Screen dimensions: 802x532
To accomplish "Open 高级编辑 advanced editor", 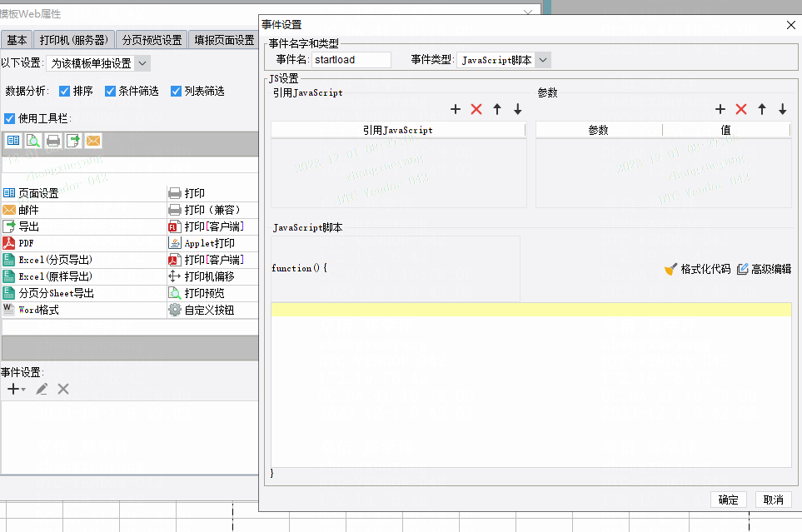I will pyautogui.click(x=765, y=269).
